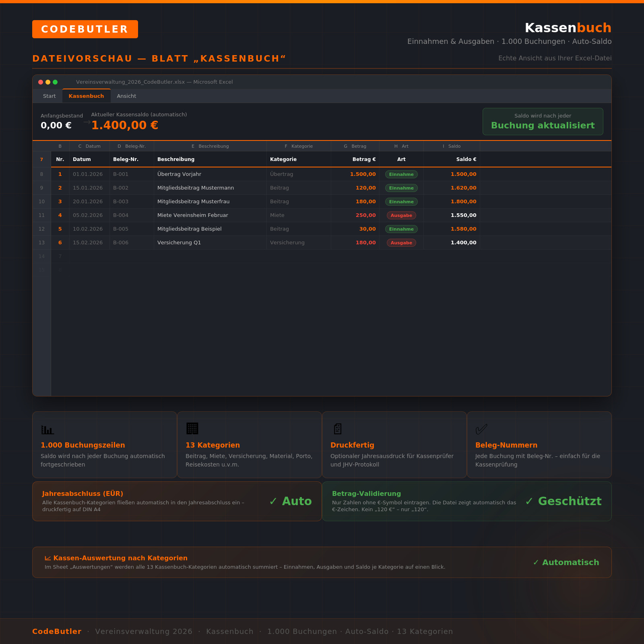
Task: Click the grid icon above 13 Kategorien
Action: point(192,429)
